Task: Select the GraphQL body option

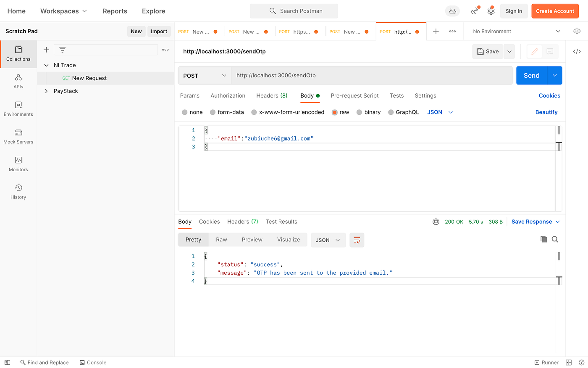Action: tap(403, 112)
